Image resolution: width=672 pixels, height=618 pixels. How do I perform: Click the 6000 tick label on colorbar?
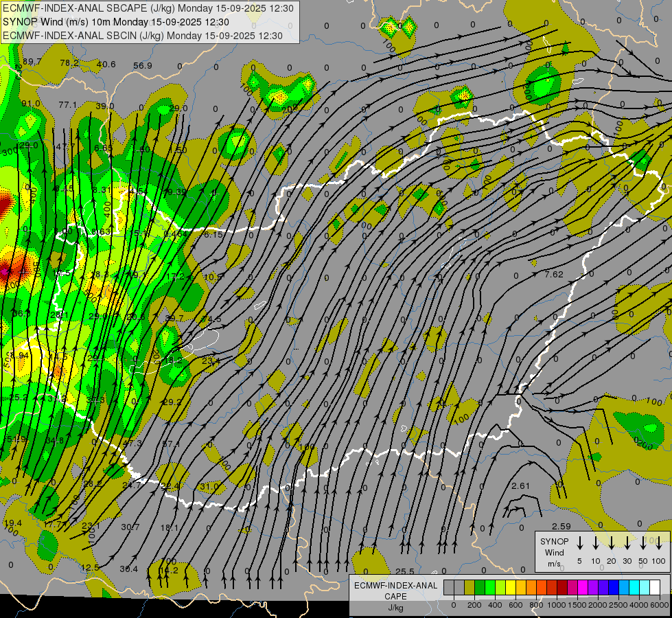(x=660, y=605)
